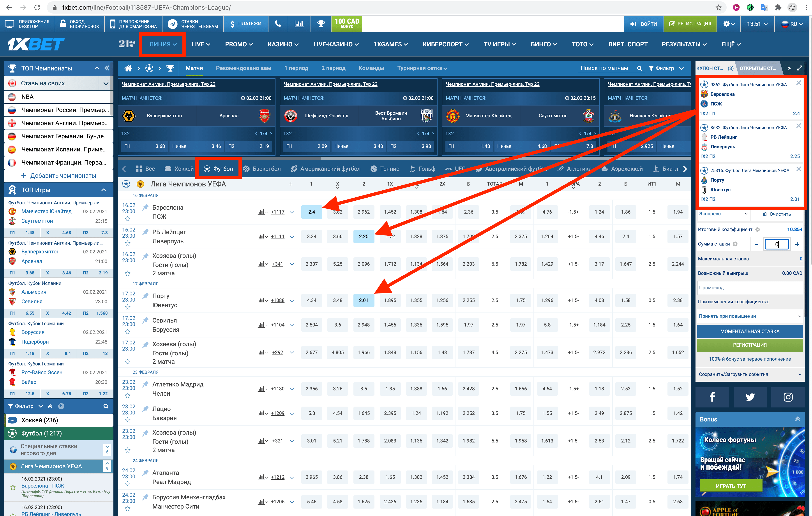The height and width of the screenshot is (516, 812).
Task: Click the 1XBET logo
Action: (x=36, y=44)
